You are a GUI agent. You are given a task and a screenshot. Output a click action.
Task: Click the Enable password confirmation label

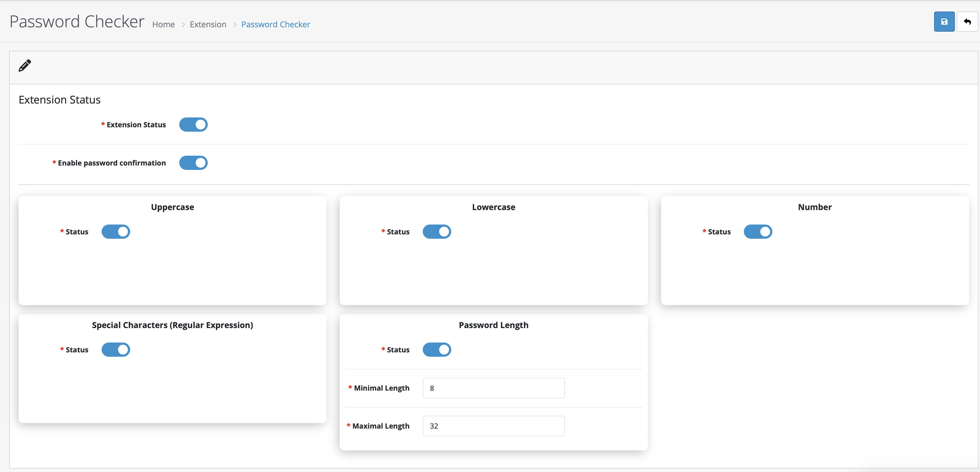click(x=112, y=163)
